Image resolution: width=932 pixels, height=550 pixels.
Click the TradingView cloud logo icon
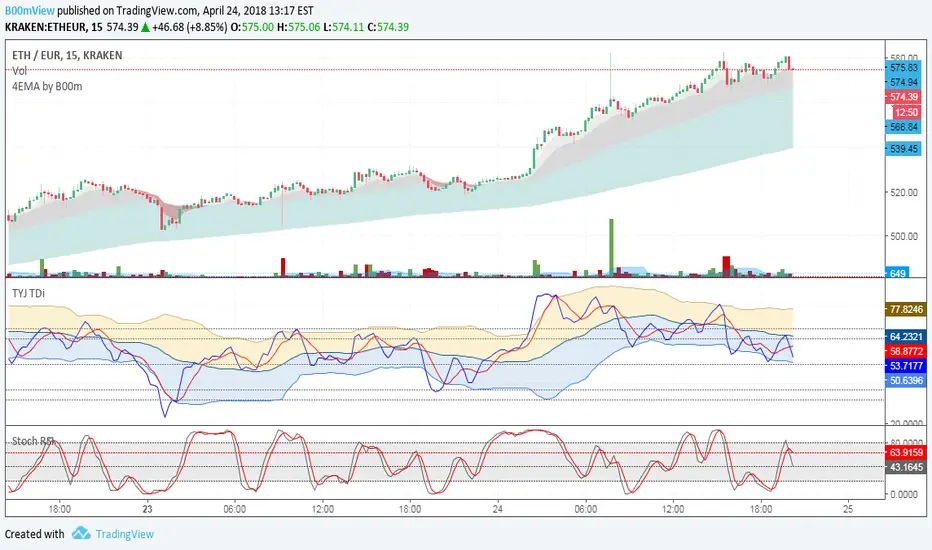(x=81, y=533)
